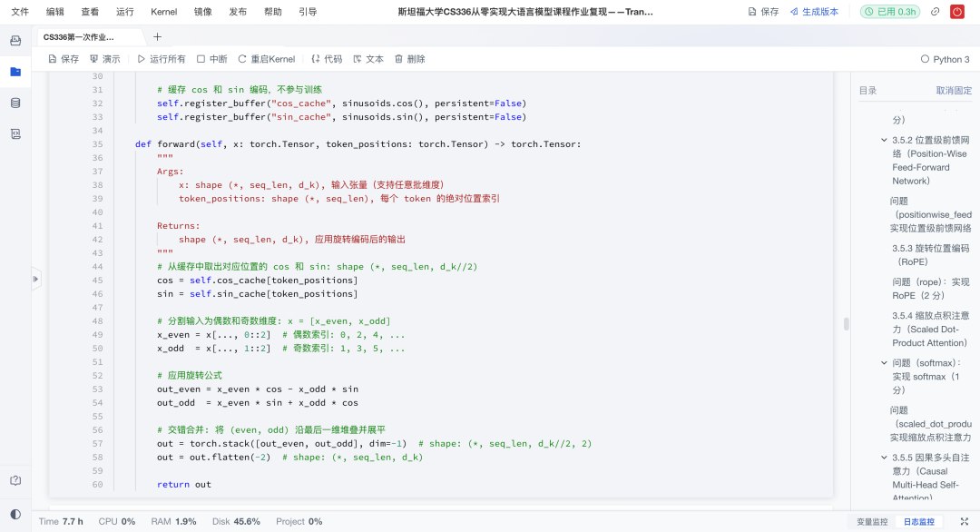This screenshot has height=532, width=980.
Task: Copy the notebook share link icon
Action: (x=936, y=12)
